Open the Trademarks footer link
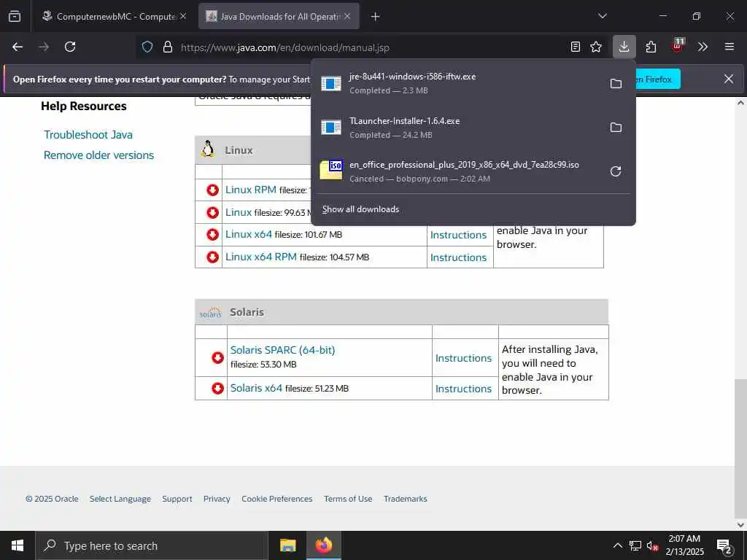 point(406,499)
